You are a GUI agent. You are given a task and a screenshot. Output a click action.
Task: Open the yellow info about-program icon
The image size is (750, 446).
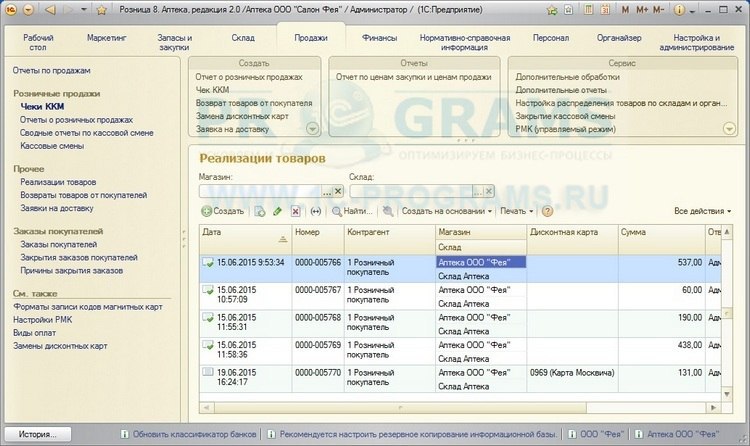coord(679,10)
